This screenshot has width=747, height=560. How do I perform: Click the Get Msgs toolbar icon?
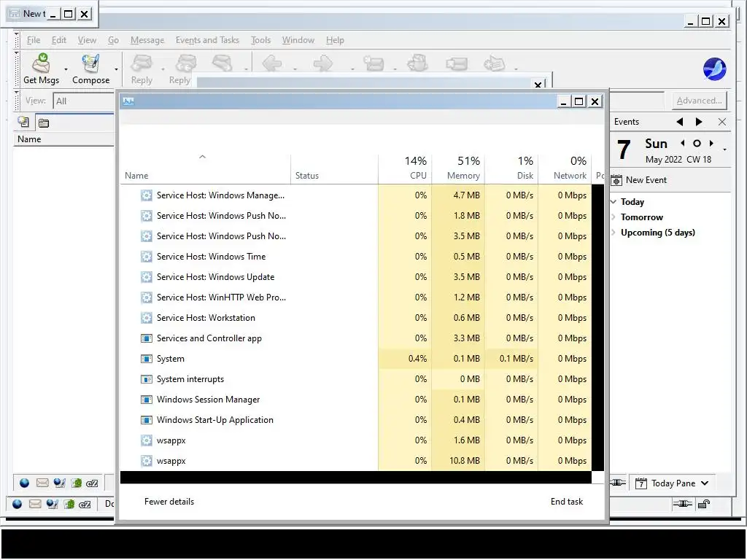coord(42,63)
